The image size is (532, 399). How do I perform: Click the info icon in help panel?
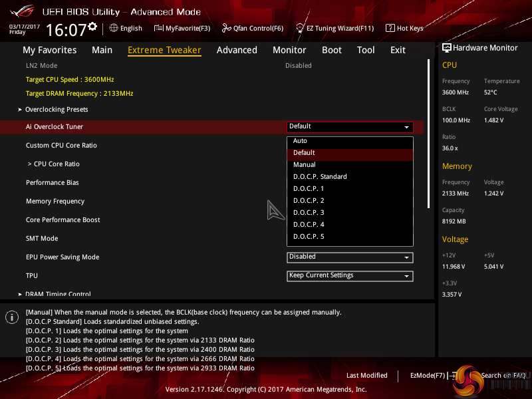11,317
